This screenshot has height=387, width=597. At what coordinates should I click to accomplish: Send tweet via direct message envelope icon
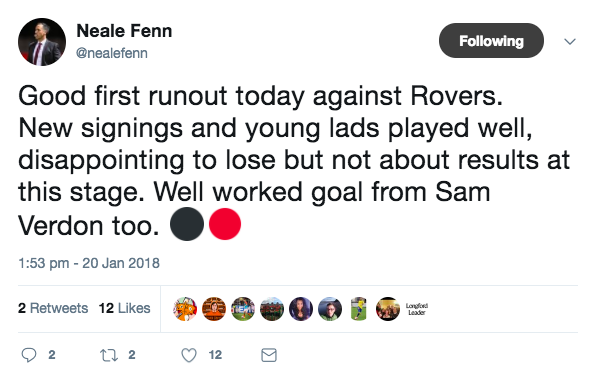coord(269,355)
